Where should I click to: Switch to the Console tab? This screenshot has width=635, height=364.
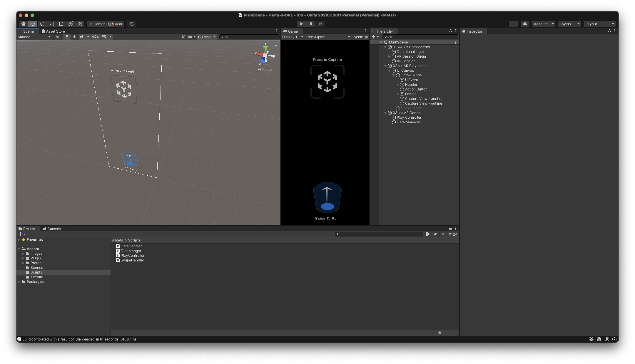tap(52, 229)
